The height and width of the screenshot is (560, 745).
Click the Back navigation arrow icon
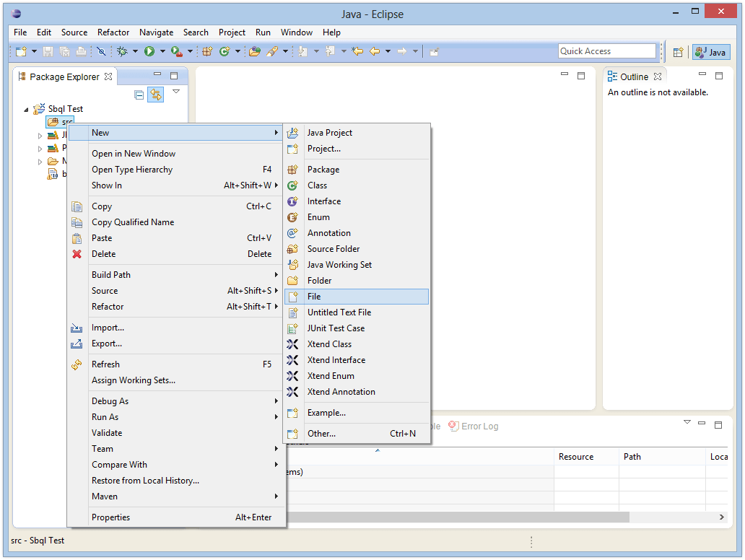[375, 51]
